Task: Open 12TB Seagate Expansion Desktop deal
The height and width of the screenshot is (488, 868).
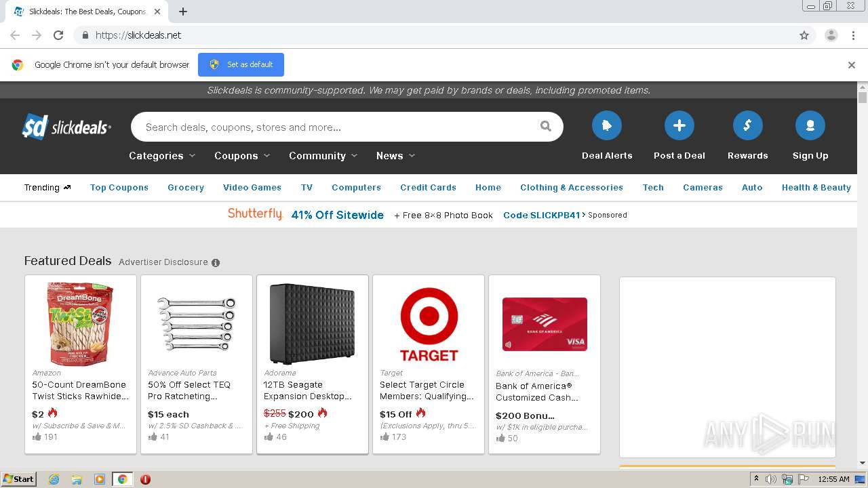Action: pos(308,390)
